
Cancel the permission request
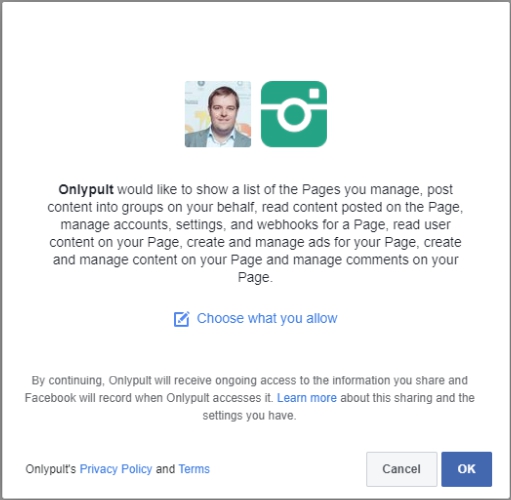(401, 469)
